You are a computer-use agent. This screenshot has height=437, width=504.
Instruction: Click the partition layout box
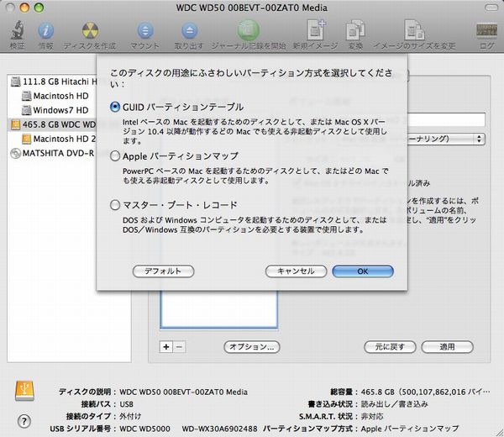[x=219, y=309]
